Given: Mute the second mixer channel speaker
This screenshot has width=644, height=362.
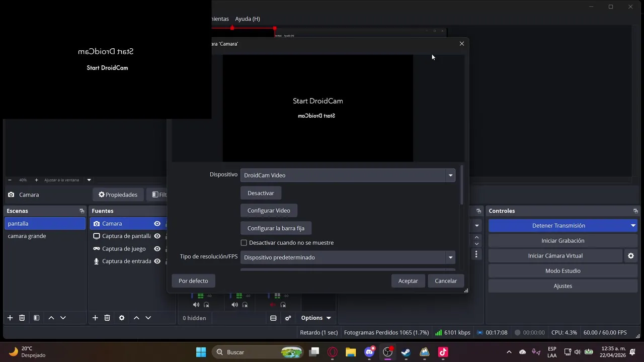Looking at the screenshot, I should coord(234,305).
